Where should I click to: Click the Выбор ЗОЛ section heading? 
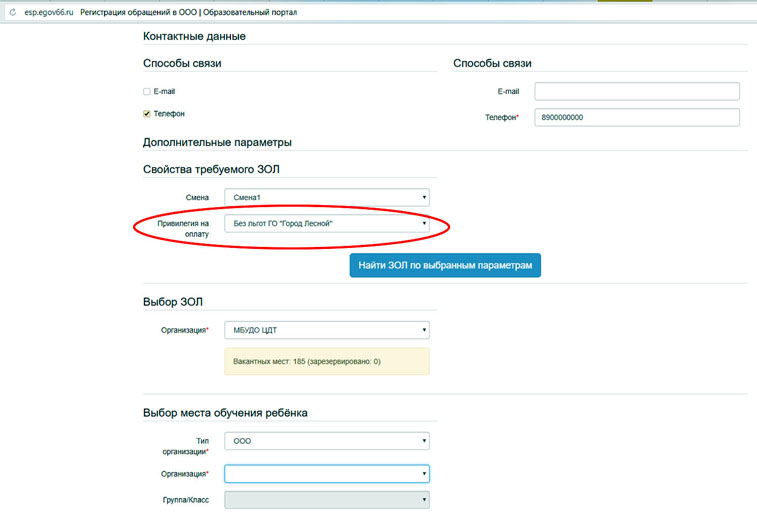pyautogui.click(x=173, y=302)
